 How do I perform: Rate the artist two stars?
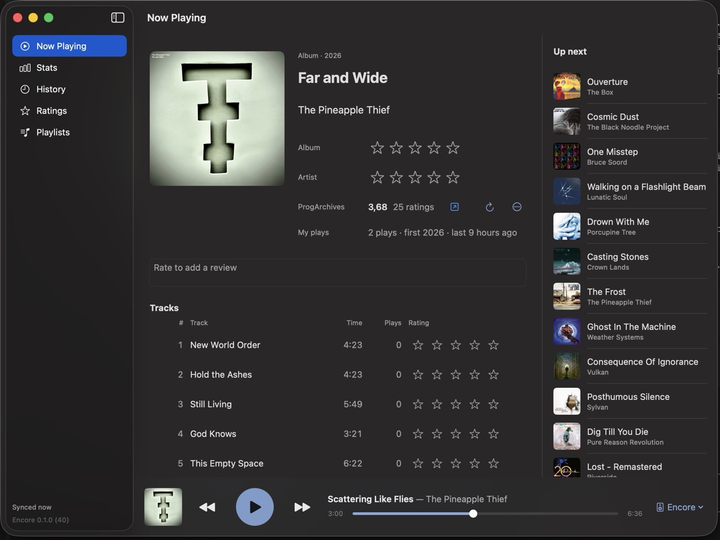pos(396,177)
